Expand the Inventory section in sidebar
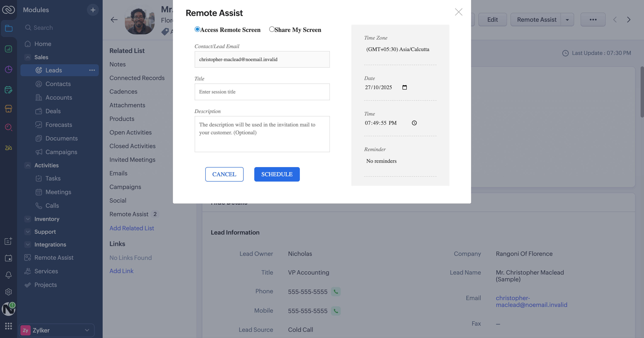Viewport: 644px width, 338px height. tap(28, 219)
